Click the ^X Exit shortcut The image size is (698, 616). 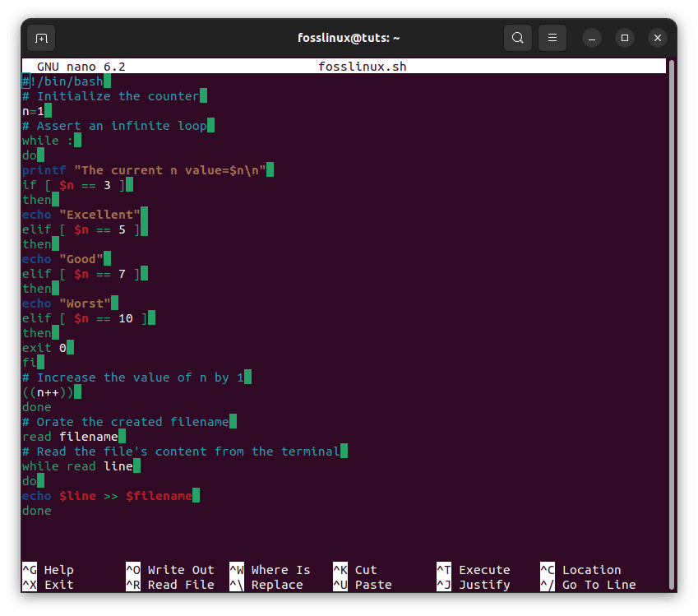[x=48, y=585]
